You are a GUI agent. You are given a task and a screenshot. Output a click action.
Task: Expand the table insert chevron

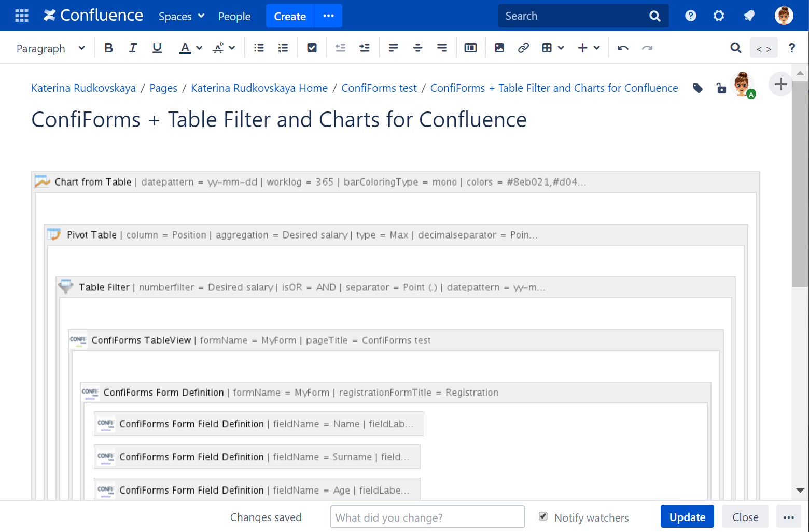tap(561, 47)
